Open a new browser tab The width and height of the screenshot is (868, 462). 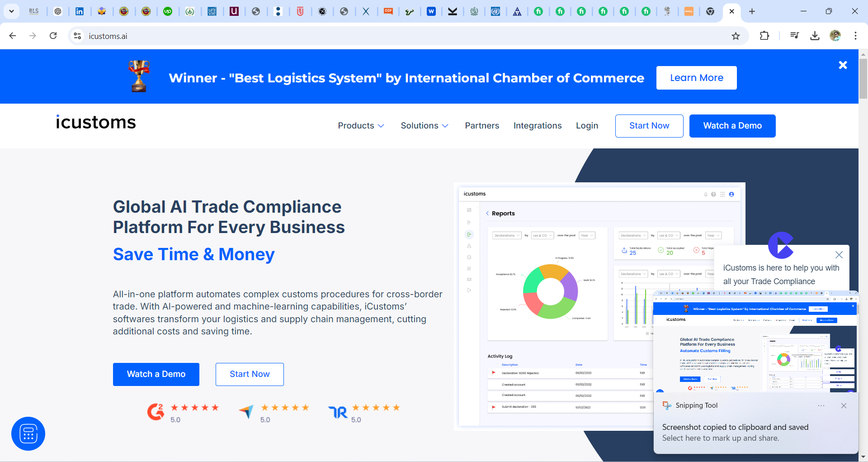752,11
